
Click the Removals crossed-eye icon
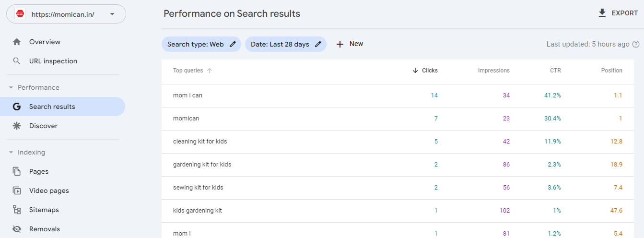point(17,229)
